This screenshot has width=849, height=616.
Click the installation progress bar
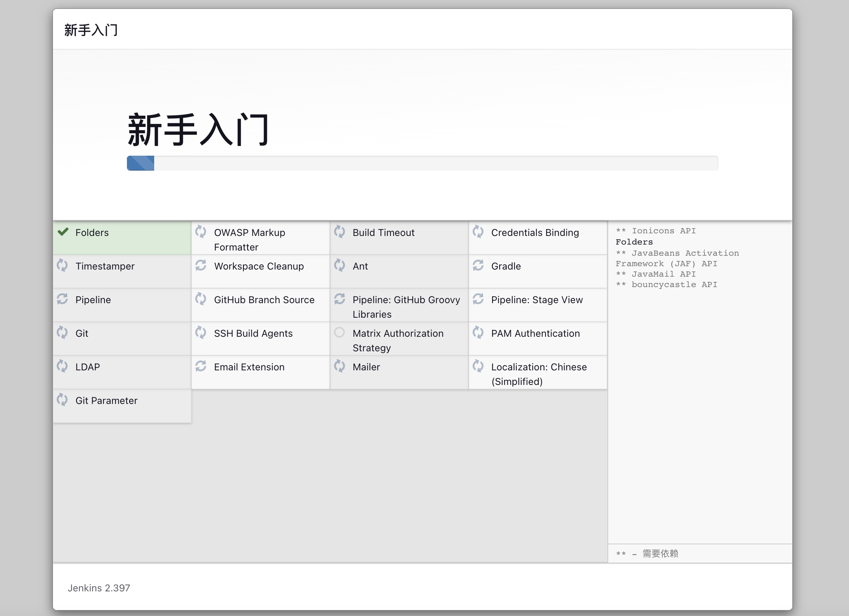[x=422, y=163]
